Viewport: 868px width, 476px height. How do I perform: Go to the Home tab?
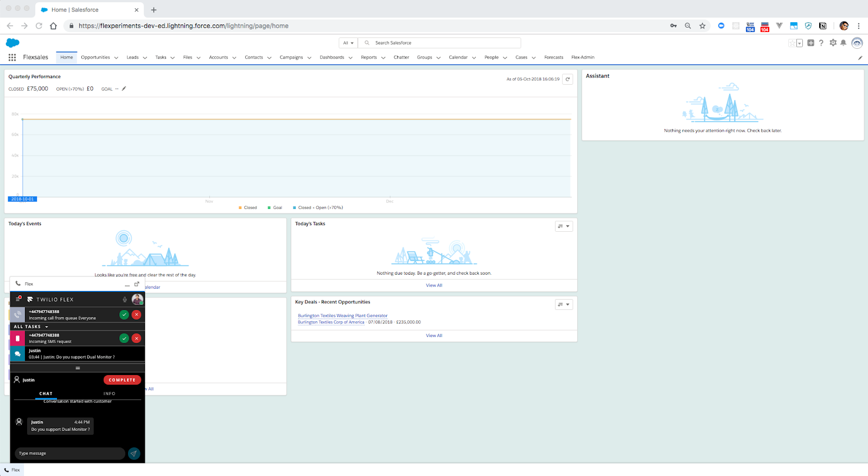pos(67,57)
